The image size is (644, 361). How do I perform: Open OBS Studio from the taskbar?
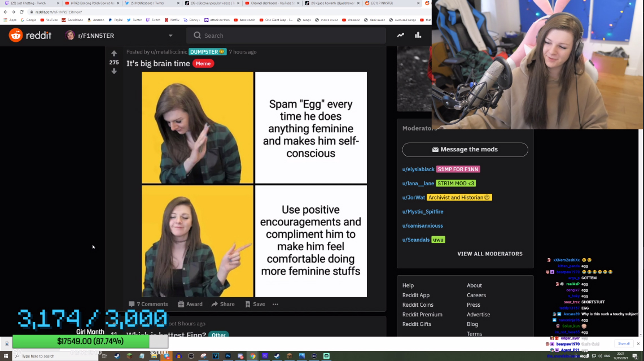point(191,356)
